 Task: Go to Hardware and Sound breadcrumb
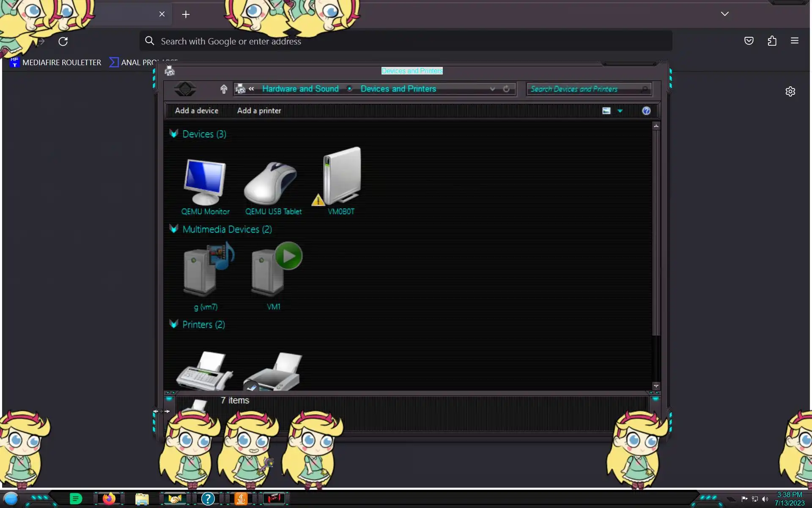click(x=300, y=89)
